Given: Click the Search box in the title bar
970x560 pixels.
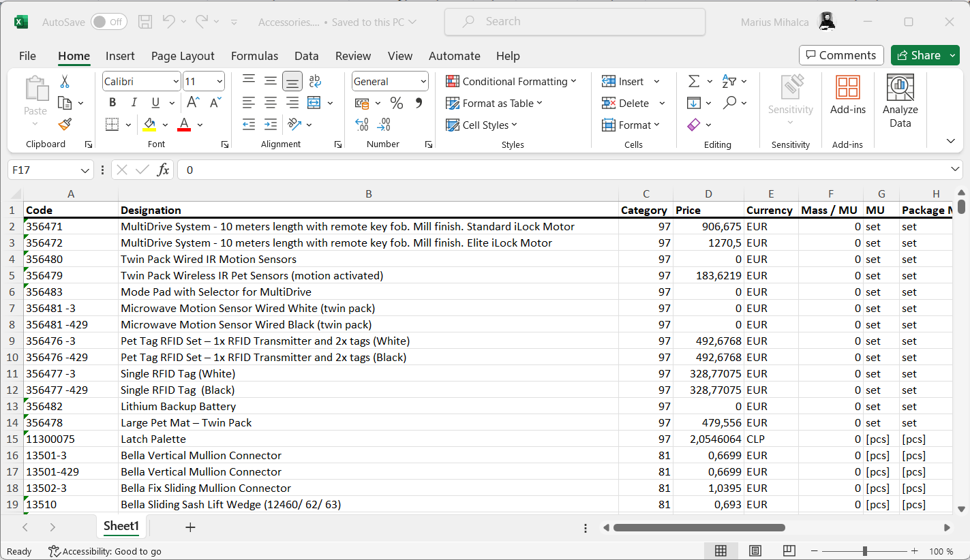Looking at the screenshot, I should pos(575,22).
